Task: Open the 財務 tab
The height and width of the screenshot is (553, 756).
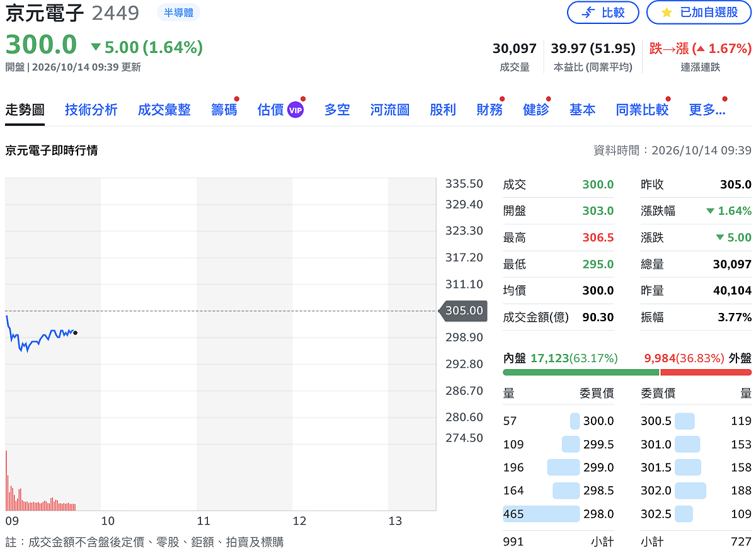Action: point(490,110)
